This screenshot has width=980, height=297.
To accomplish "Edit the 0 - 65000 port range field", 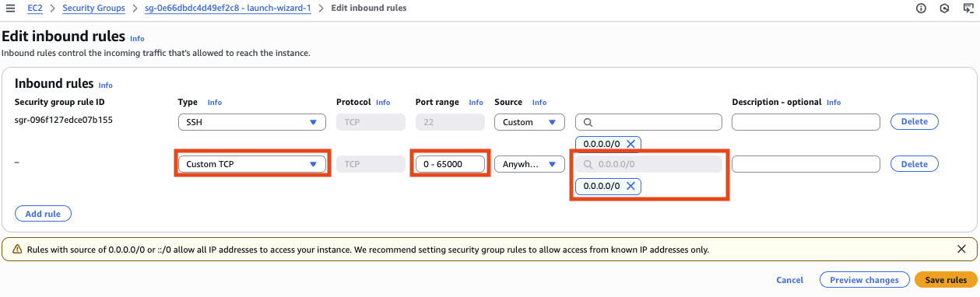I will click(450, 164).
